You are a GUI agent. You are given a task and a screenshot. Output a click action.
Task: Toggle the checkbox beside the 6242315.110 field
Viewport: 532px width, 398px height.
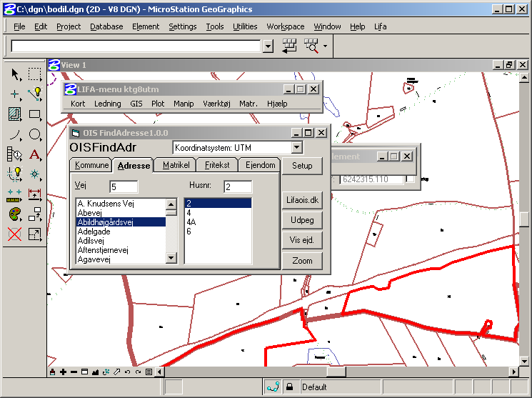(x=410, y=179)
